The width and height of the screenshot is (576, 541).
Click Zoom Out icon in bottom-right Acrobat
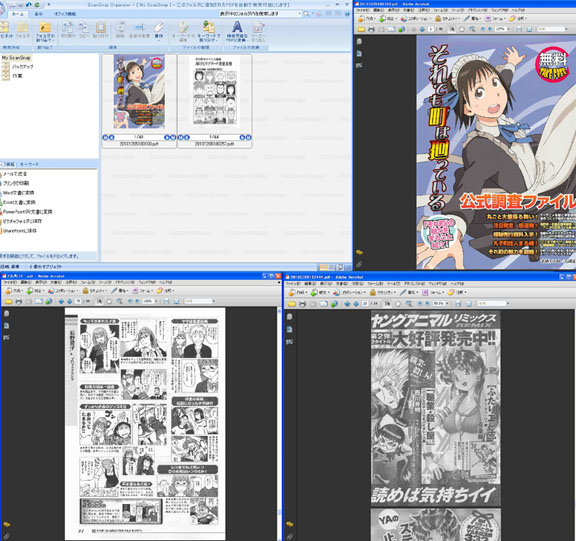pyautogui.click(x=421, y=304)
